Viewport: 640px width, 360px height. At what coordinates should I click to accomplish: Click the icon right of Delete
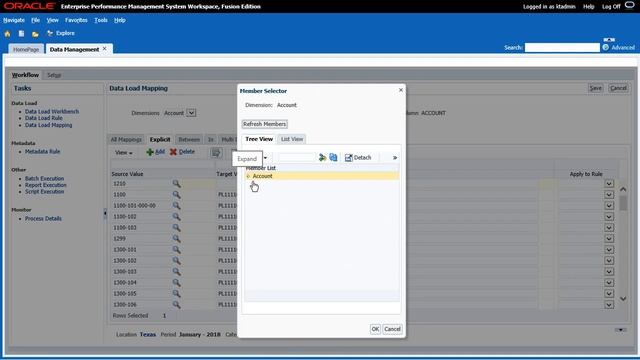click(216, 153)
